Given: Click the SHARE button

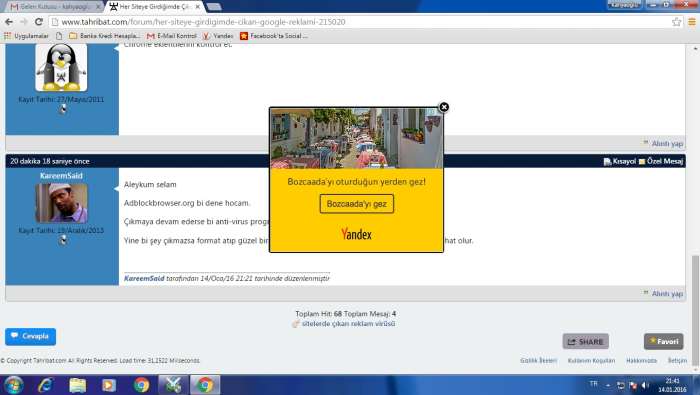Looking at the screenshot, I should click(586, 341).
